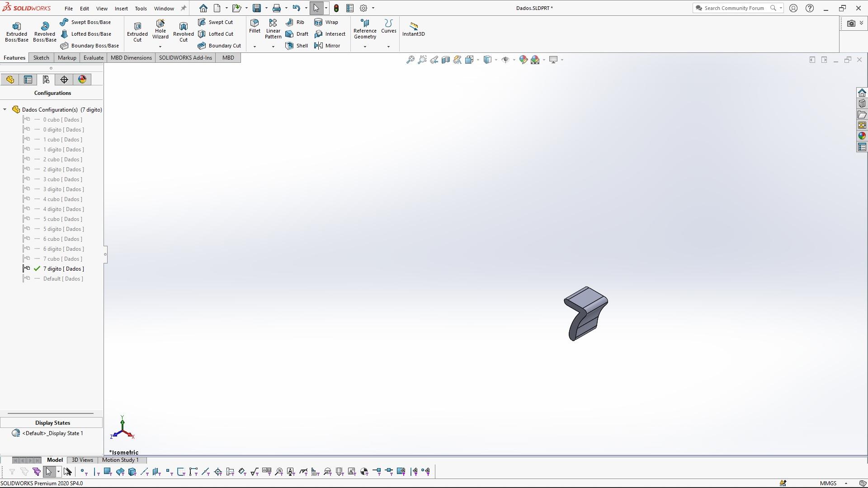Switch to the Evaluate tab
Image resolution: width=868 pixels, height=488 pixels.
(x=94, y=58)
